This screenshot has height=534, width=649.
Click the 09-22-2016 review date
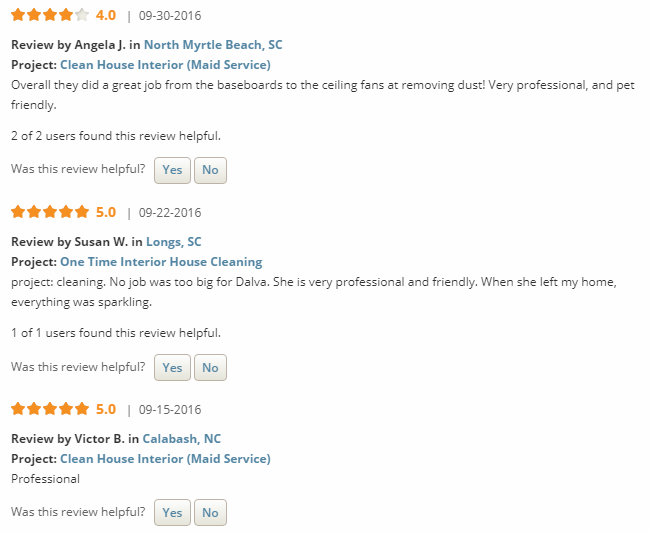point(170,212)
